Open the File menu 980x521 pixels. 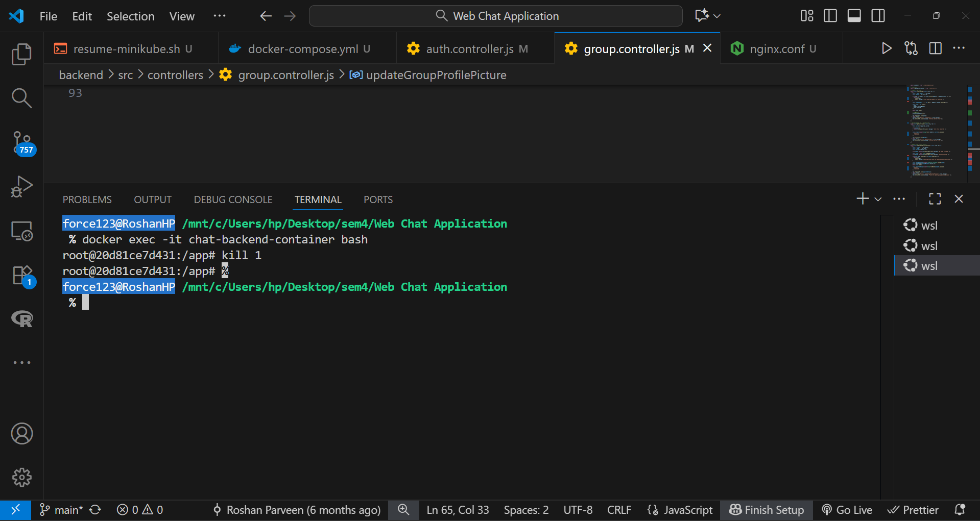pyautogui.click(x=49, y=16)
